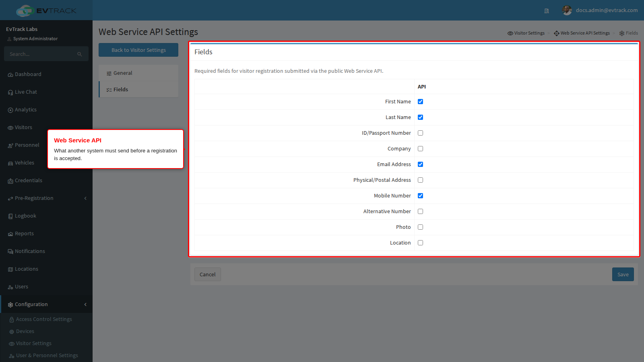The height and width of the screenshot is (362, 644).
Task: Go to Live Chat menu item
Action: (x=46, y=92)
